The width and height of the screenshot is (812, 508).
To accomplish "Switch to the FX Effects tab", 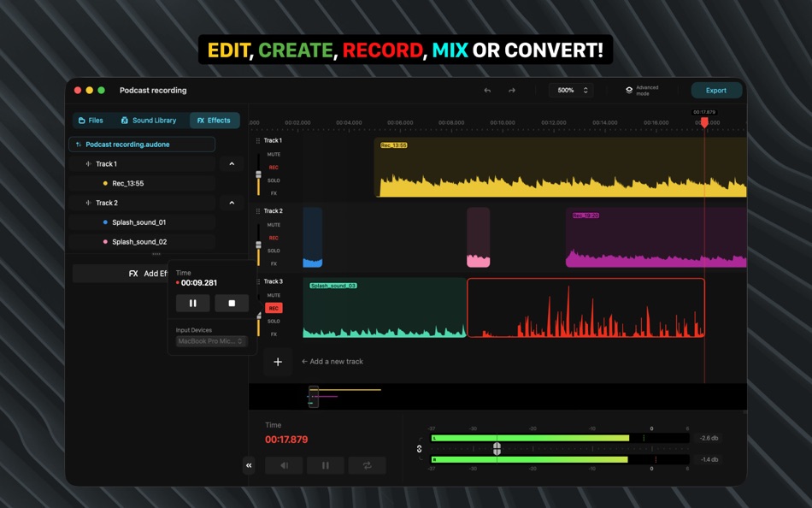I will 214,120.
